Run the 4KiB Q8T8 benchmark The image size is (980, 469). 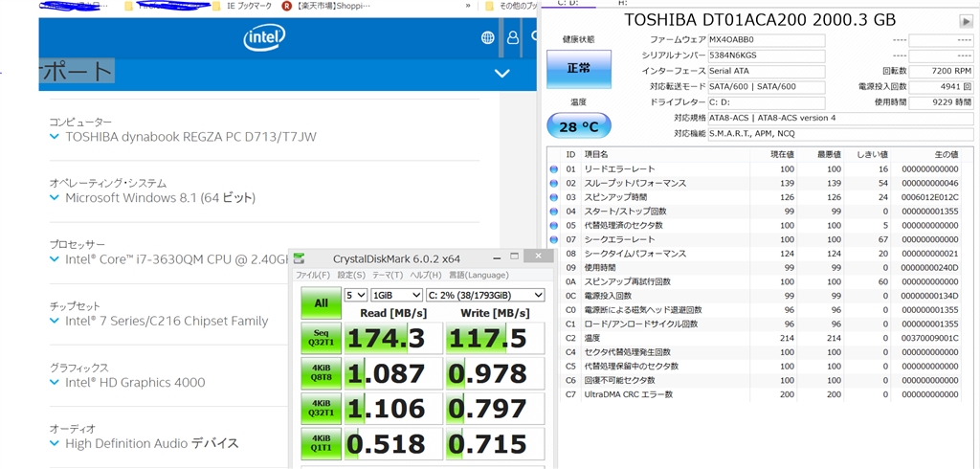pyautogui.click(x=322, y=373)
